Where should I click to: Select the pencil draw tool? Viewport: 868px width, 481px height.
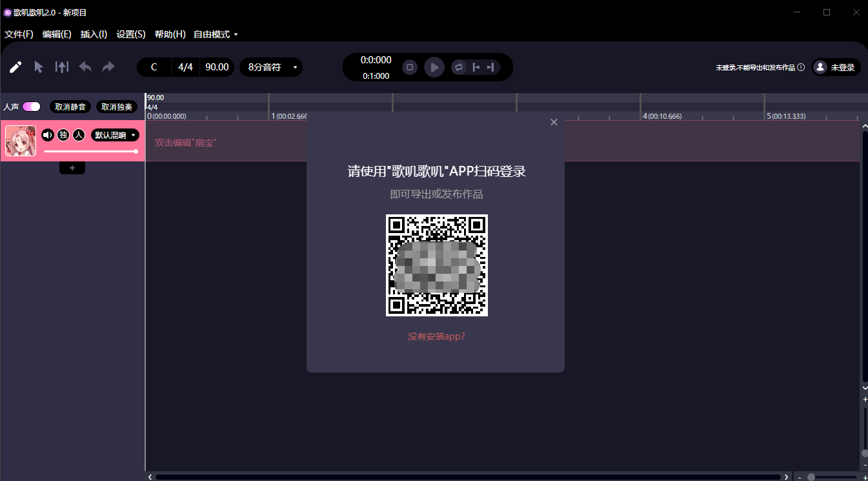point(15,67)
